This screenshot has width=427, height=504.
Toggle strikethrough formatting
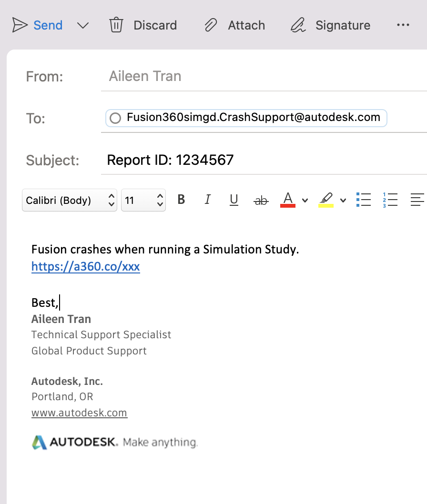click(x=261, y=201)
